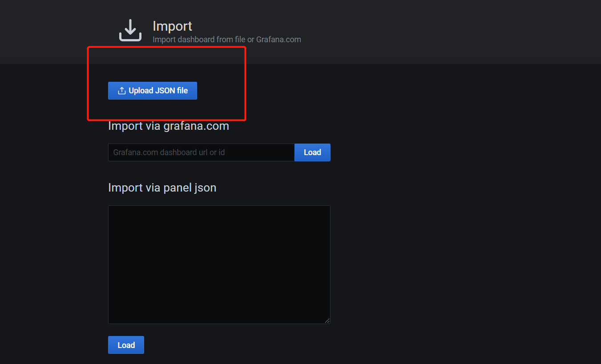Click the 'Import dashboard from file or Grafana.com' subtitle
The width and height of the screenshot is (601, 364).
pyautogui.click(x=227, y=40)
